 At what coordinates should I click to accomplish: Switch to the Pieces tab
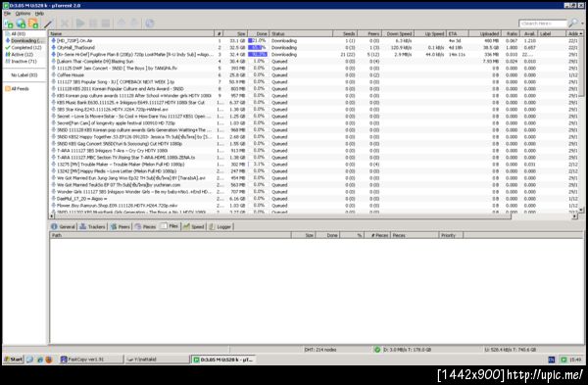click(x=145, y=227)
